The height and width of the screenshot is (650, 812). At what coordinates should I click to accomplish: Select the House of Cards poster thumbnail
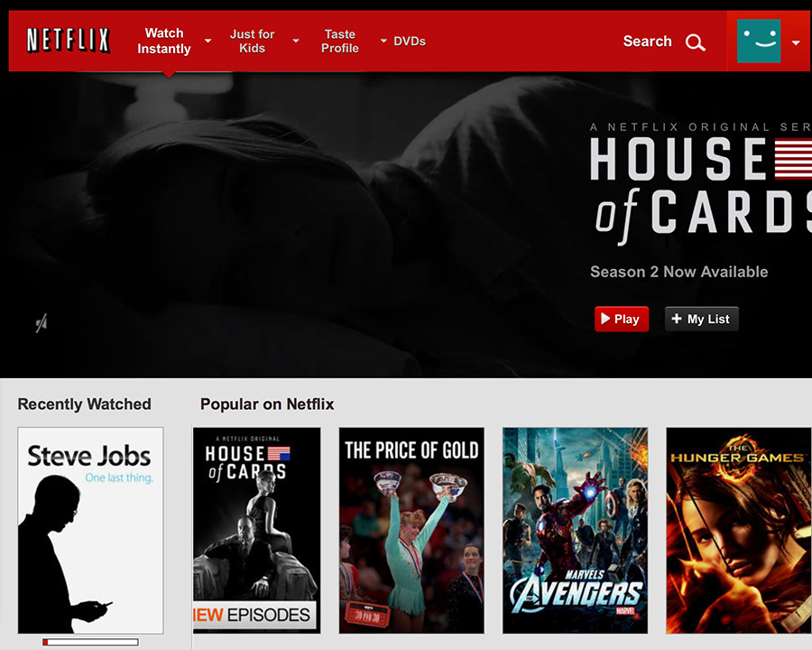[x=256, y=530]
